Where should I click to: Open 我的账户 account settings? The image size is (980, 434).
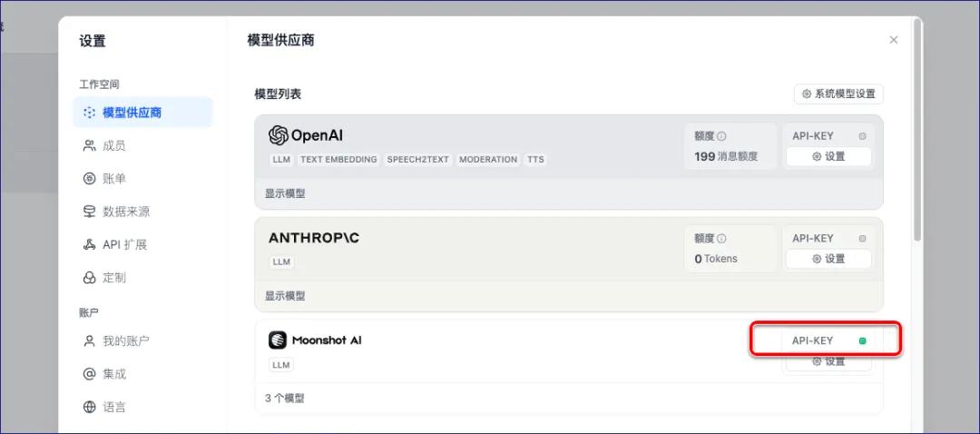tap(125, 341)
